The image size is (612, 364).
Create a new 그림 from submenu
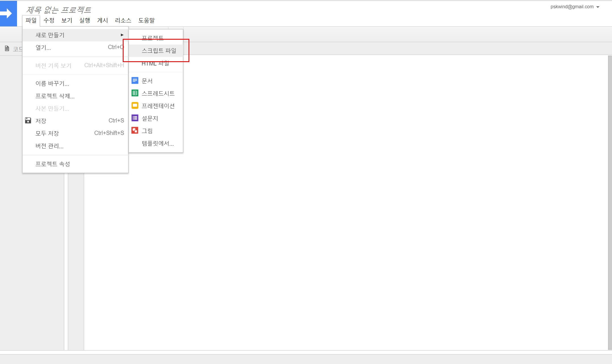[156, 131]
